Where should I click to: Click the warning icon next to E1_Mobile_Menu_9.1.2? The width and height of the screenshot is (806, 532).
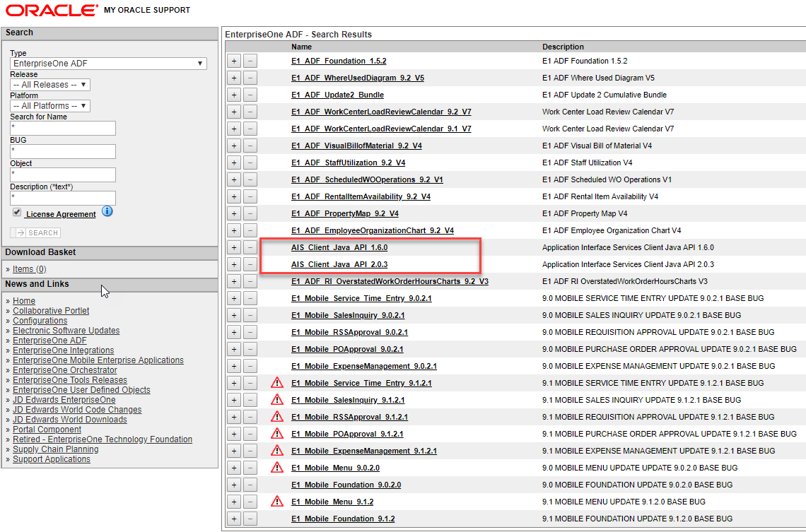click(x=276, y=502)
